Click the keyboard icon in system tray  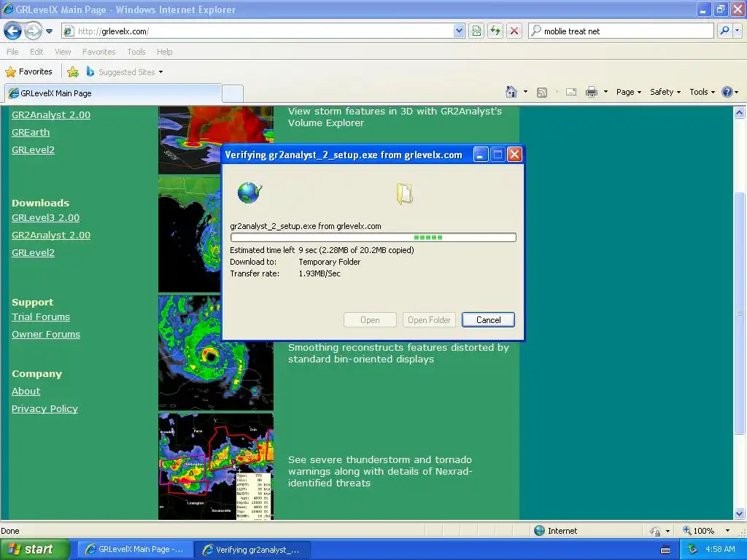(x=665, y=550)
